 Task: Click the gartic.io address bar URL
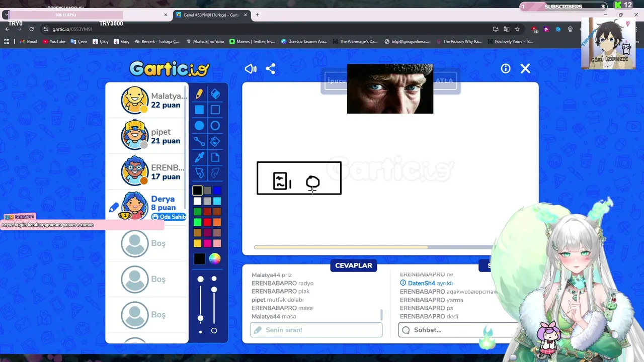point(72,29)
